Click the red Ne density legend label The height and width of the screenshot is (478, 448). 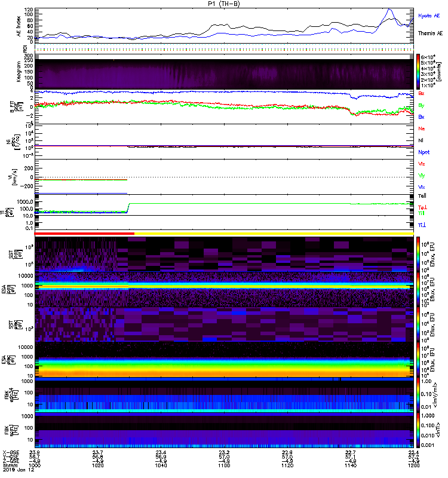click(x=422, y=128)
